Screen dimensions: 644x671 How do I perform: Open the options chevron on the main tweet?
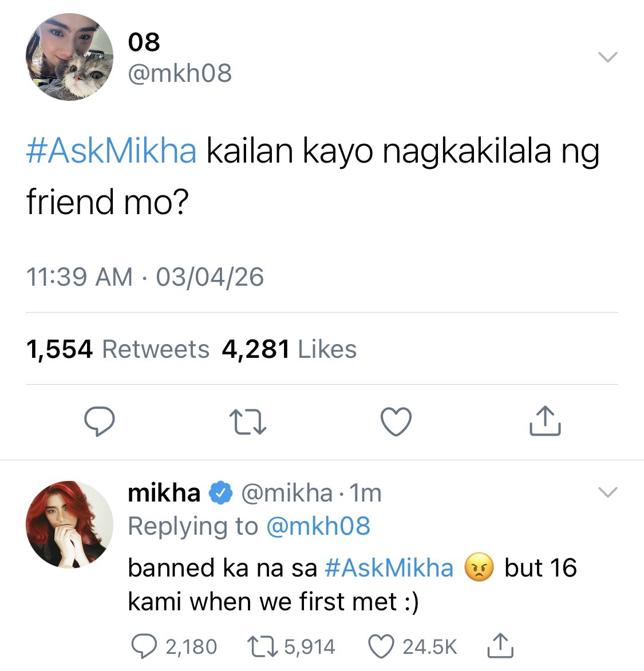point(607,57)
